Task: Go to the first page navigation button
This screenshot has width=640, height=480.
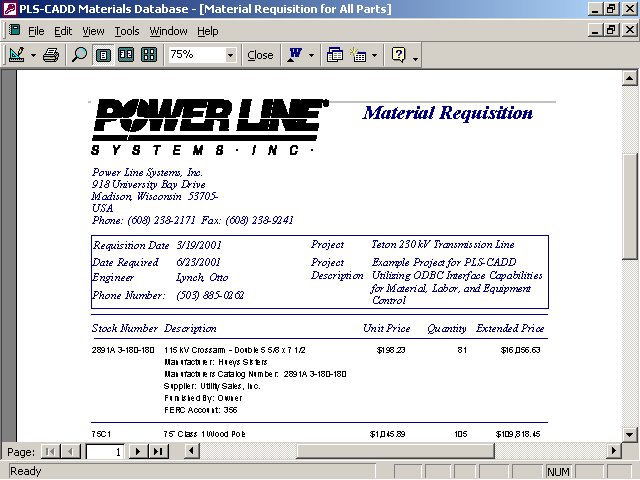Action: tap(51, 451)
